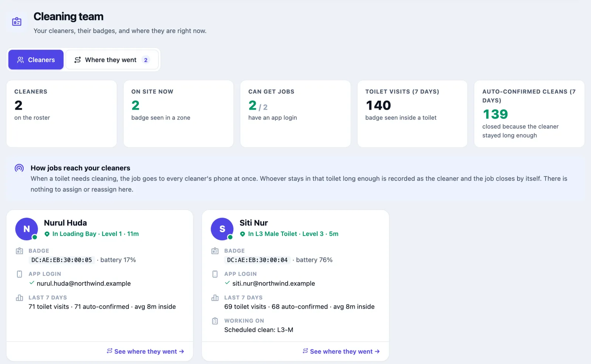
Task: Select the Cleaners stat card
Action: point(62,114)
